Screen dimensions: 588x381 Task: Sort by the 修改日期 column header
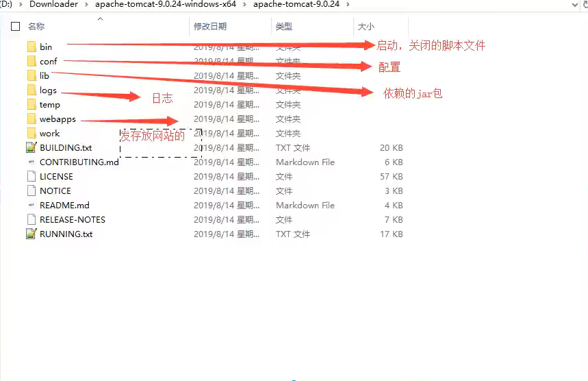[x=210, y=26]
